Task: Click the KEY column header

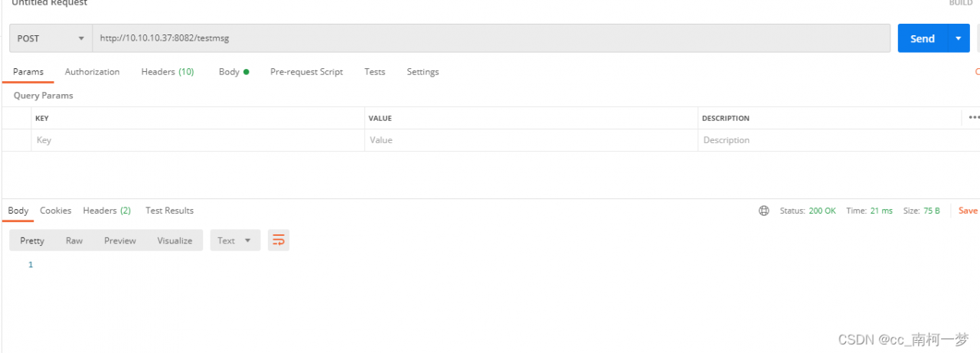Action: pyautogui.click(x=42, y=119)
